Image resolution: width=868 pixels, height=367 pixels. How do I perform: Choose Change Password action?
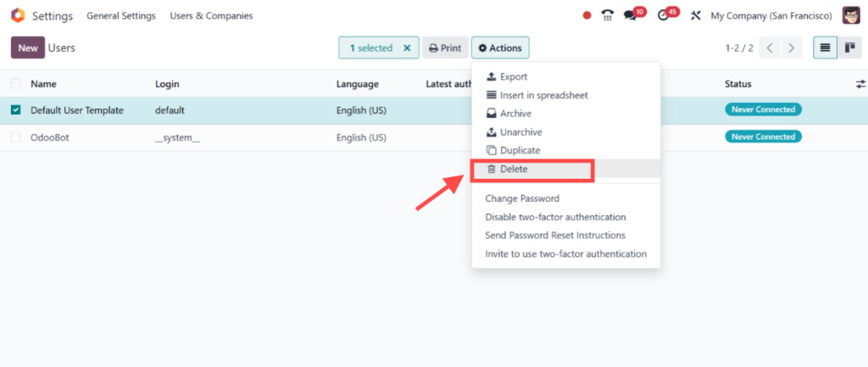click(x=565, y=198)
